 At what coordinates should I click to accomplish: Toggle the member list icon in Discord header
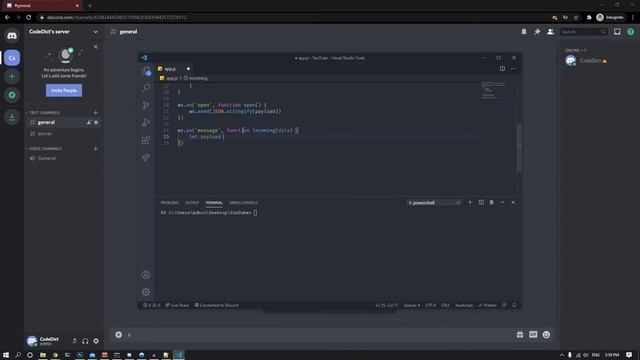click(x=551, y=32)
